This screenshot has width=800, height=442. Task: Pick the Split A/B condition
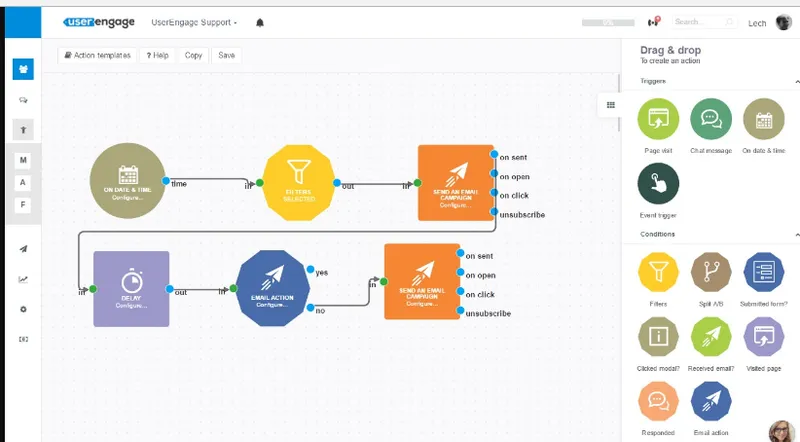tap(711, 272)
